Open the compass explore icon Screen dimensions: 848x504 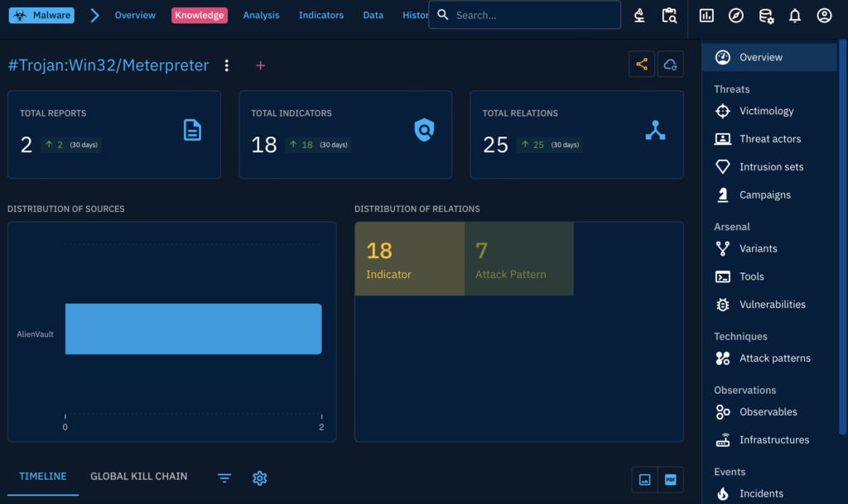736,16
